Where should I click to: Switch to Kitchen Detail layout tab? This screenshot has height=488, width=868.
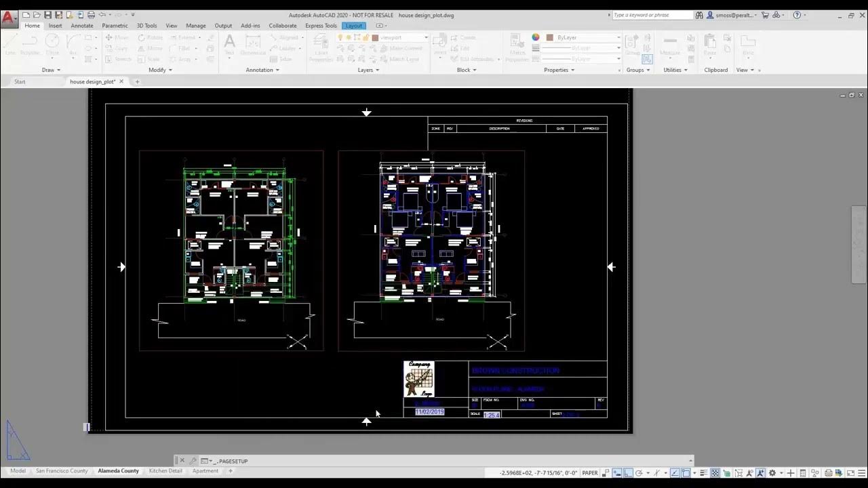165,470
